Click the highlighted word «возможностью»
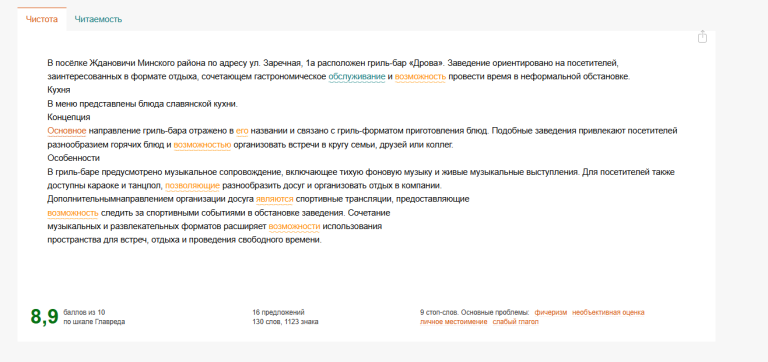 coord(202,145)
